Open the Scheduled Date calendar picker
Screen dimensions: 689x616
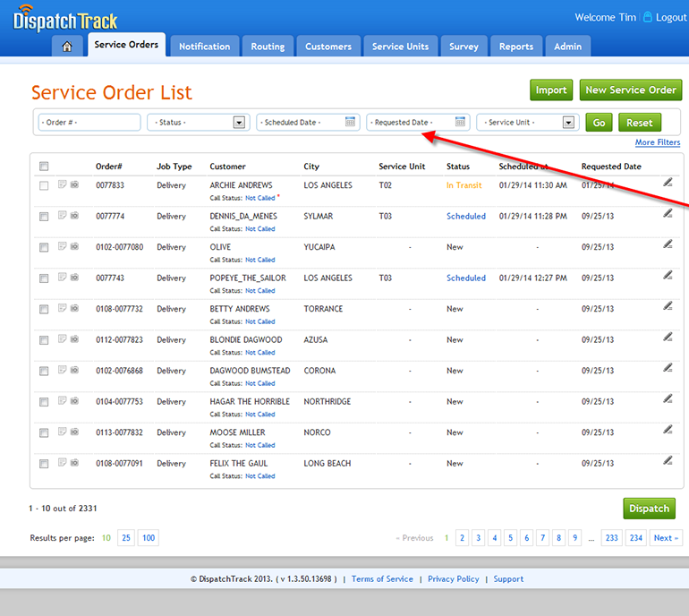click(351, 123)
